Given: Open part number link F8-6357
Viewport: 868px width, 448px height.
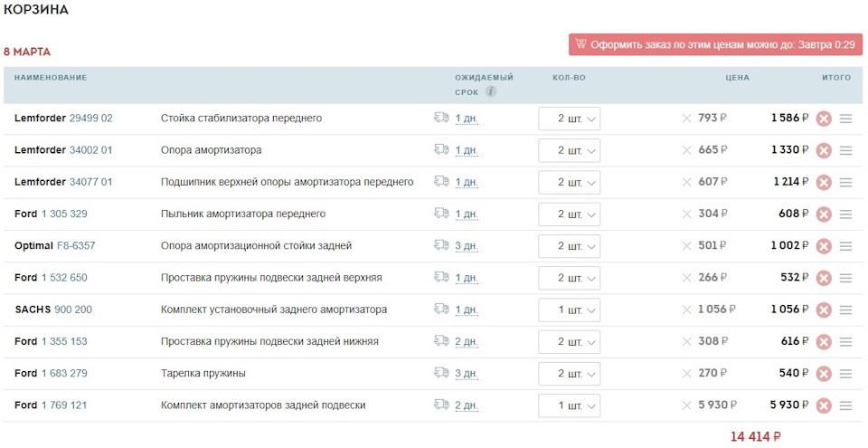Looking at the screenshot, I should pyautogui.click(x=76, y=246).
